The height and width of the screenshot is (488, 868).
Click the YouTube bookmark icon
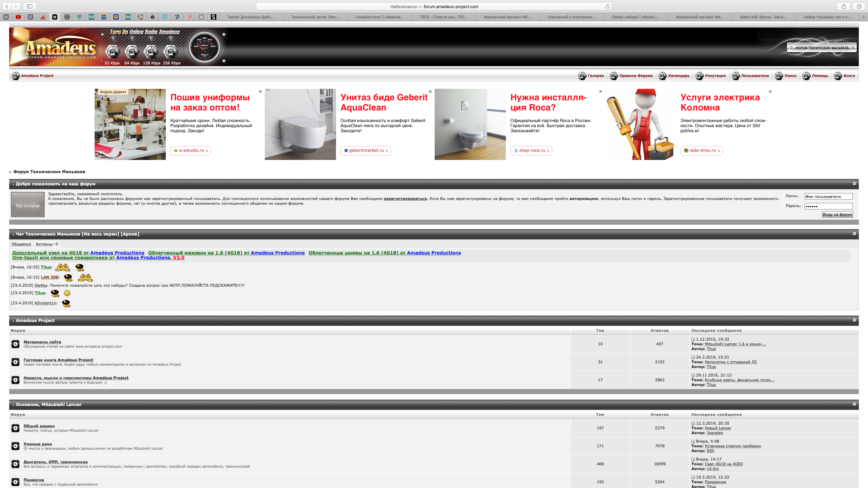click(x=18, y=17)
